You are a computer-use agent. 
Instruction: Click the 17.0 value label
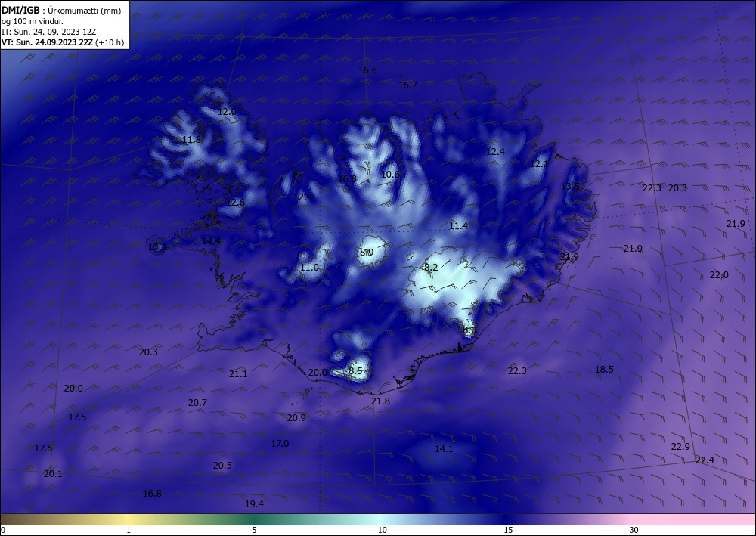pos(280,444)
